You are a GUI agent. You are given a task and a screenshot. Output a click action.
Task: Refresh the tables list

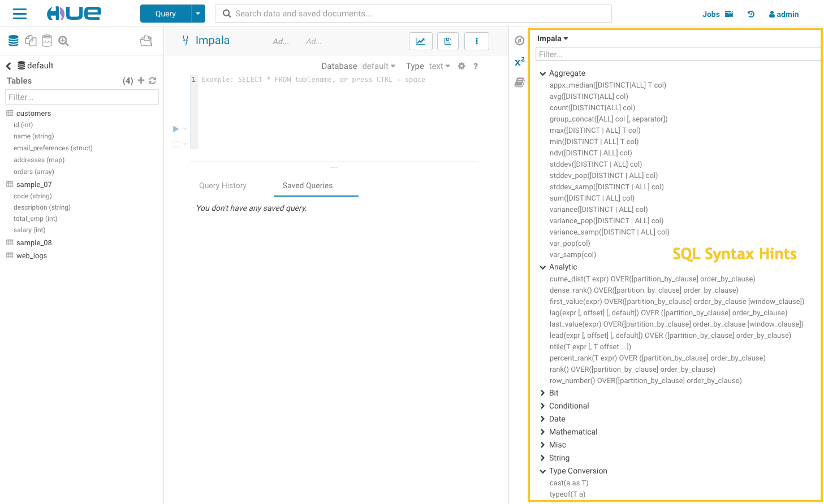(x=153, y=81)
